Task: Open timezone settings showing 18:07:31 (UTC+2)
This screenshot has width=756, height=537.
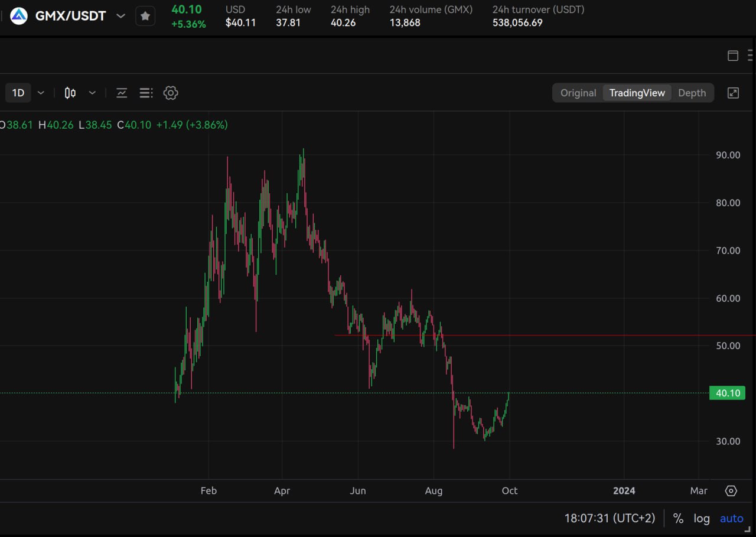Action: pyautogui.click(x=610, y=519)
